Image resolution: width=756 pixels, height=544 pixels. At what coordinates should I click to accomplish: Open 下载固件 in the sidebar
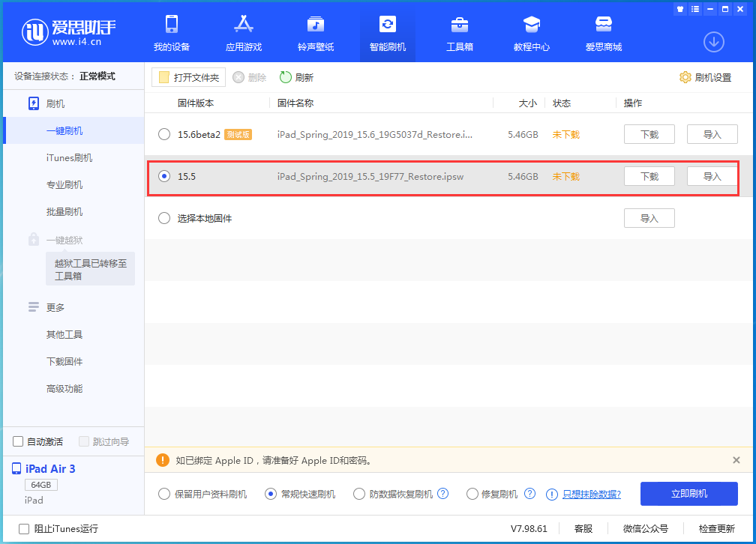[x=64, y=361]
